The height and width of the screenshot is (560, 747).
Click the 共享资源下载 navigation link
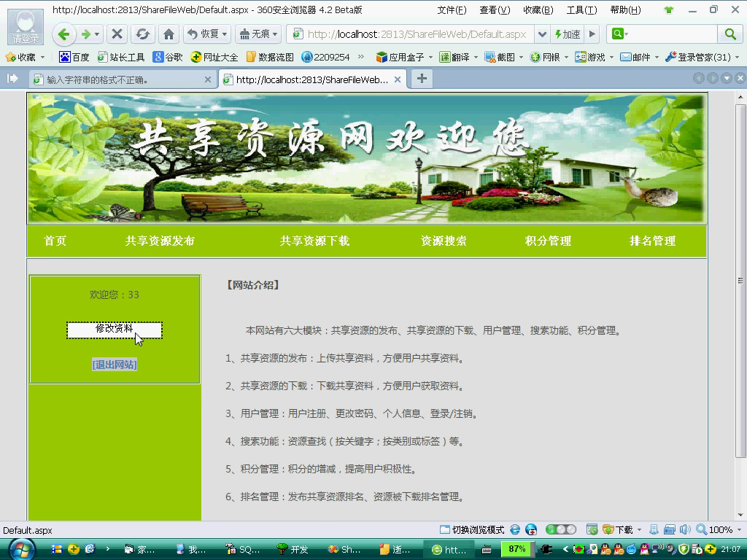coord(314,241)
